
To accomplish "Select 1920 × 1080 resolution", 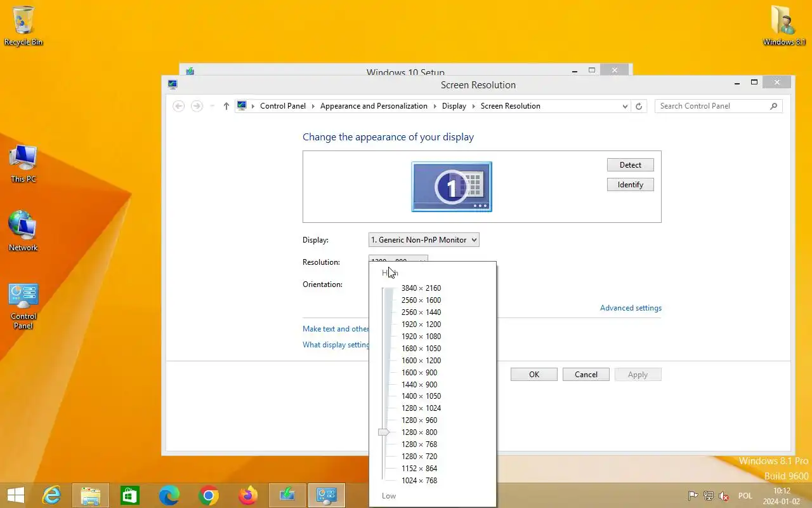I will pyautogui.click(x=421, y=337).
